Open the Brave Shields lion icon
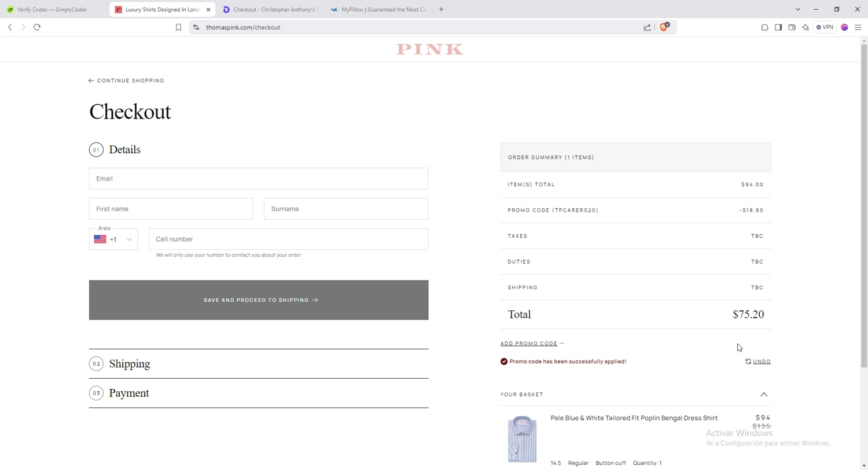 click(x=664, y=27)
